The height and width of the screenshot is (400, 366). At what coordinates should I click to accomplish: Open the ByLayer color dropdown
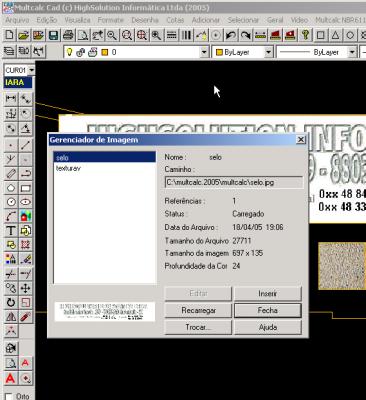[x=268, y=52]
